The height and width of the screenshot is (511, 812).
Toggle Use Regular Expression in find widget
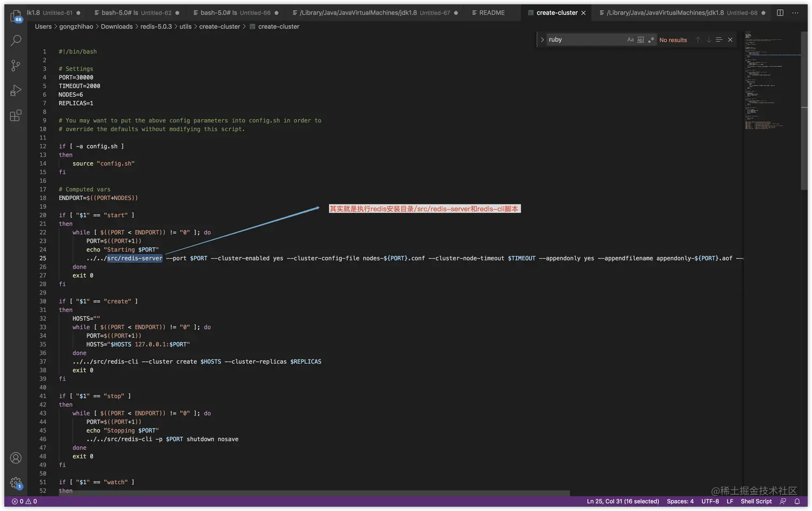pyautogui.click(x=651, y=40)
